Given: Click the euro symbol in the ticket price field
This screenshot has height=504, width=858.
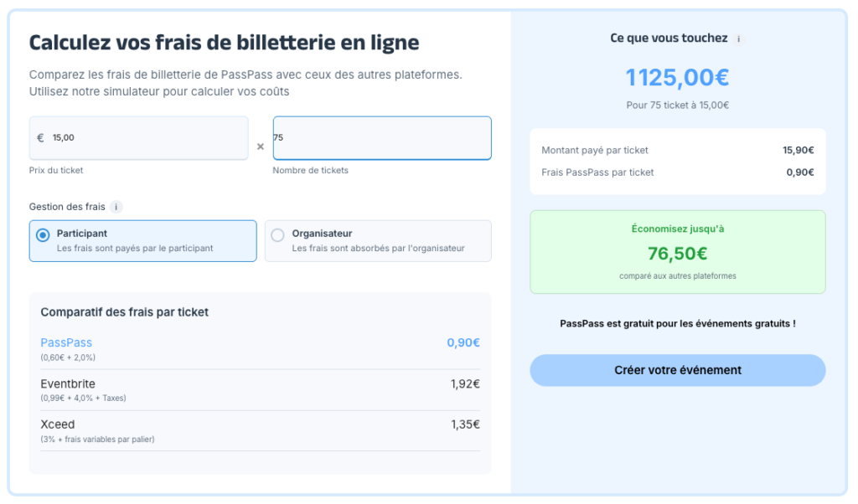Looking at the screenshot, I should [x=40, y=138].
